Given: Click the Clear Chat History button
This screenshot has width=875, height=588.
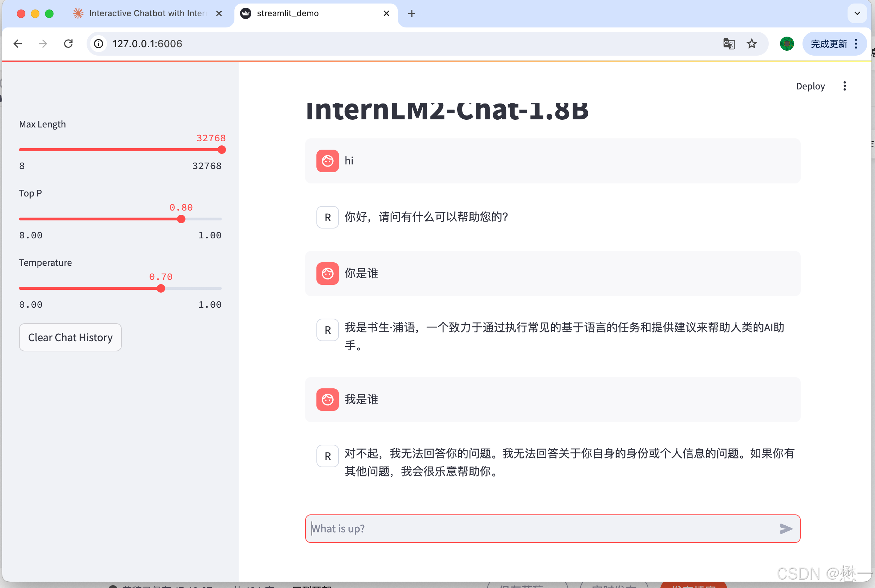Looking at the screenshot, I should click(x=70, y=337).
